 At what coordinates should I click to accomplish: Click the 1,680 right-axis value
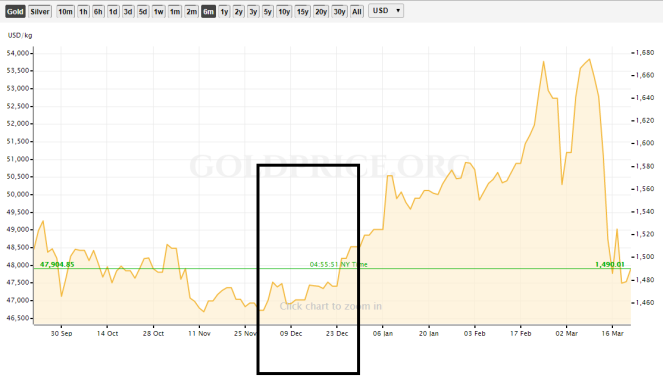(644, 52)
